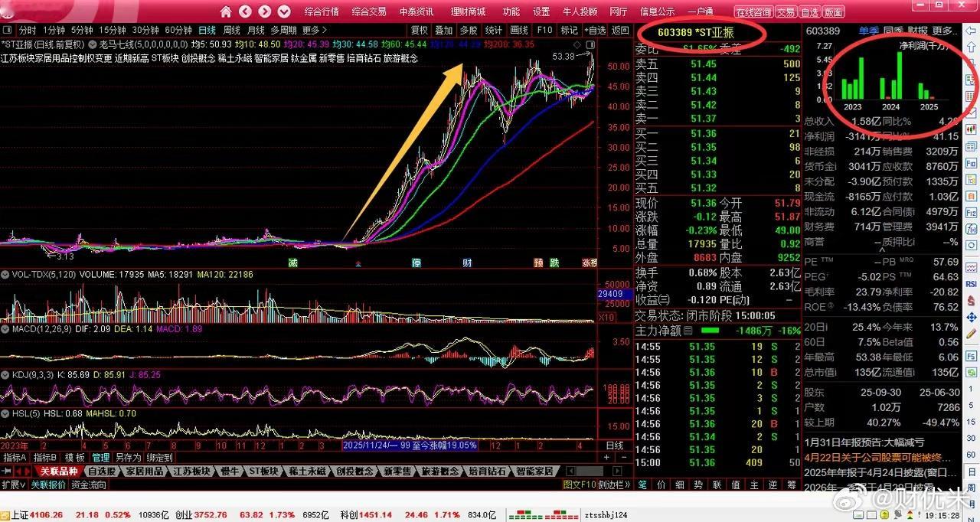Open the 理财商城 menu
Screen dimensions: 980x522
pos(468,11)
